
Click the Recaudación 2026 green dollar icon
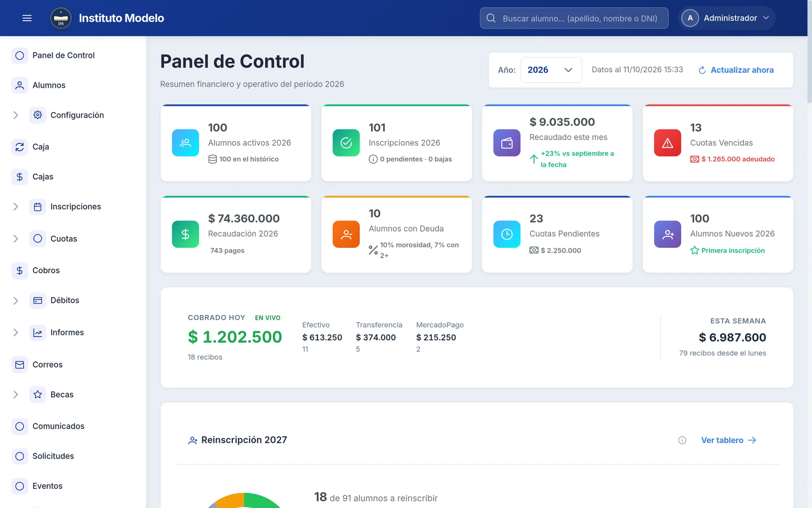[x=185, y=234]
